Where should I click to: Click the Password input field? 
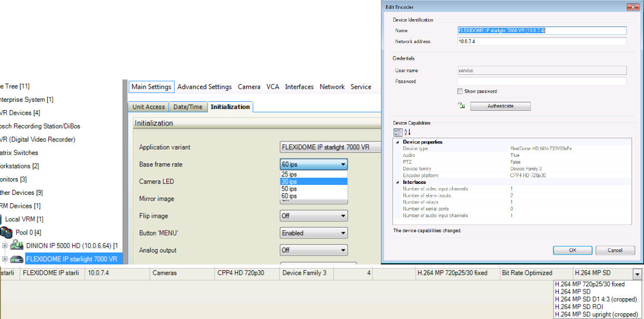coord(542,81)
